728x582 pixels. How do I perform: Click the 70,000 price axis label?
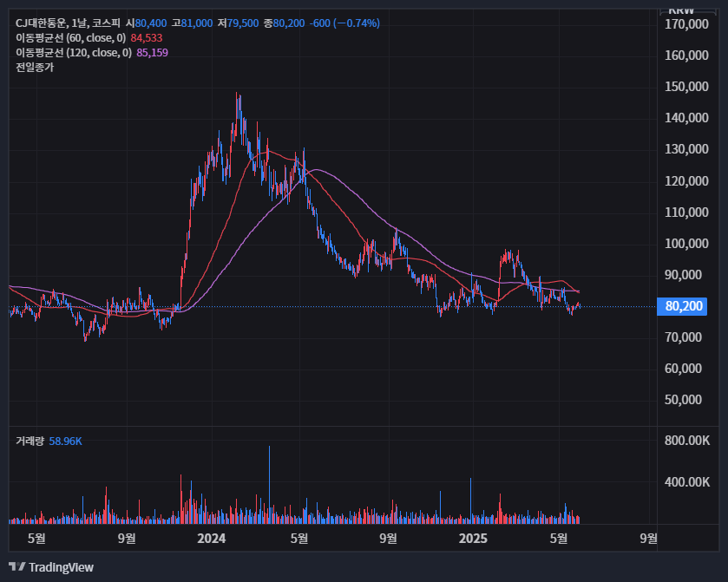point(683,337)
